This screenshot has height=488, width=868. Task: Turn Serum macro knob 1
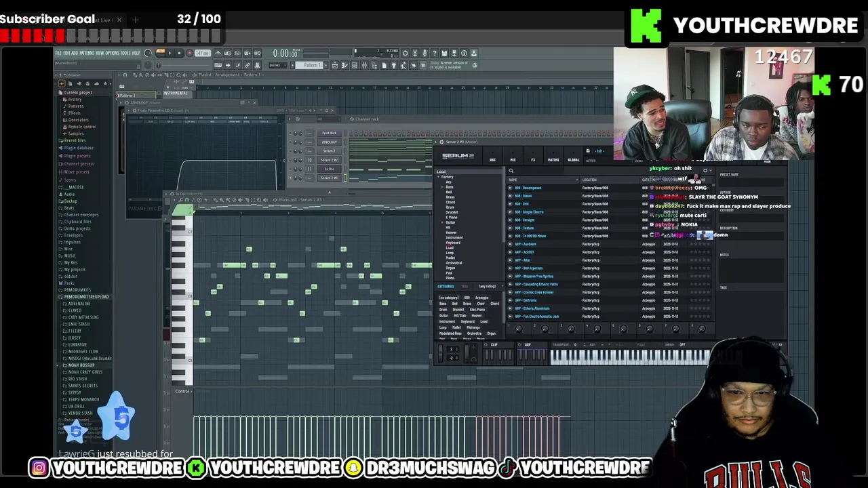pos(519,329)
